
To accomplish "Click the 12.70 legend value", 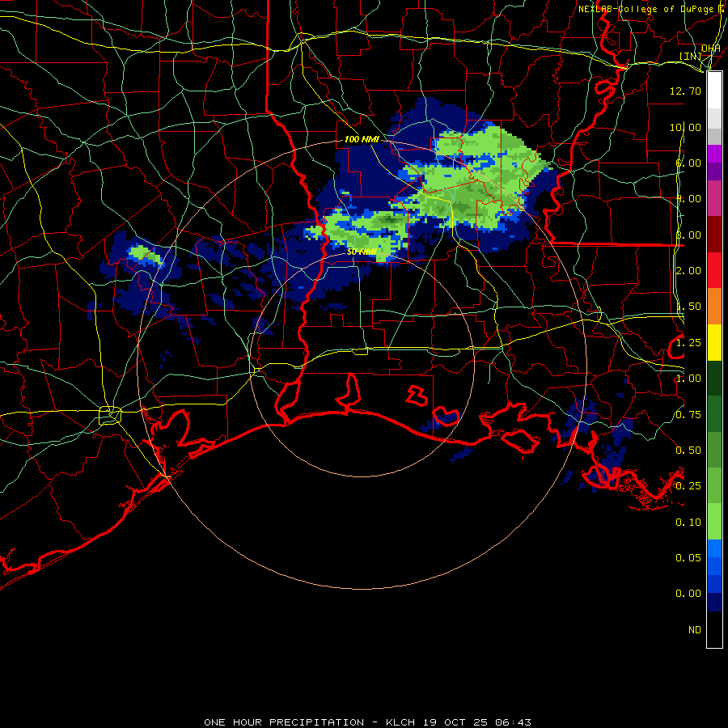I will [x=685, y=91].
